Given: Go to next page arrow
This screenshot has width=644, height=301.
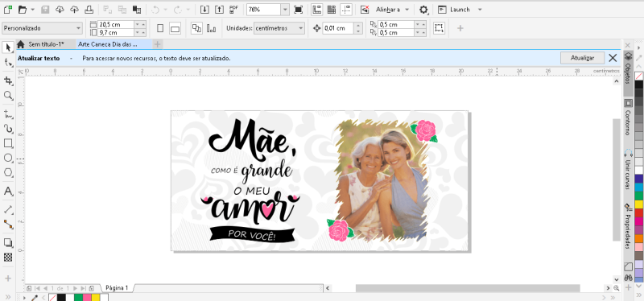Looking at the screenshot, I should 76,288.
